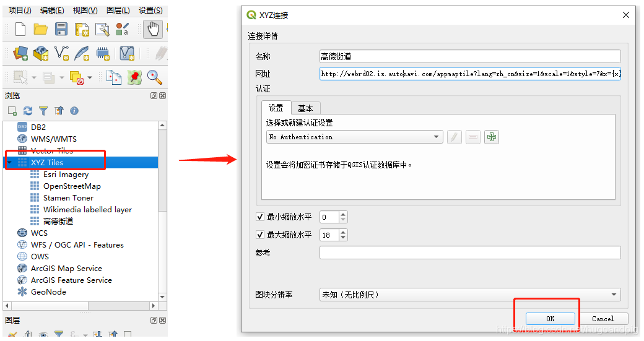This screenshot has width=644, height=341.
Task: Click the 名称 text field
Action: (470, 57)
